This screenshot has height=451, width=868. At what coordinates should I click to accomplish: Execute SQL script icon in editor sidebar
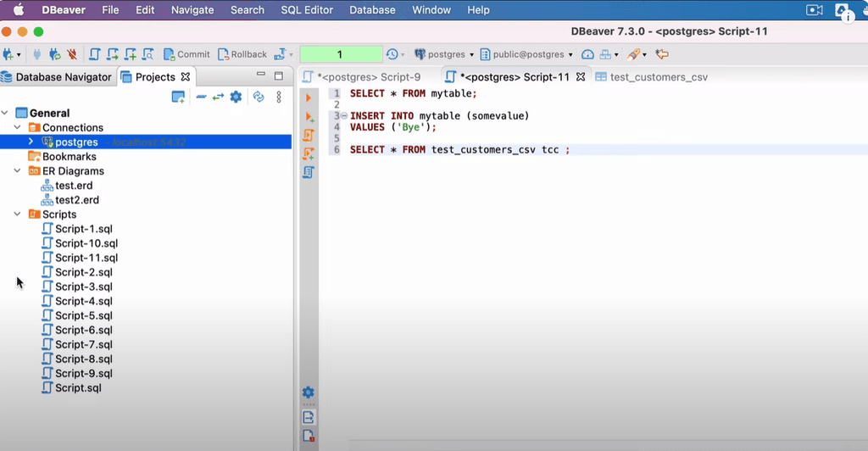[x=309, y=135]
